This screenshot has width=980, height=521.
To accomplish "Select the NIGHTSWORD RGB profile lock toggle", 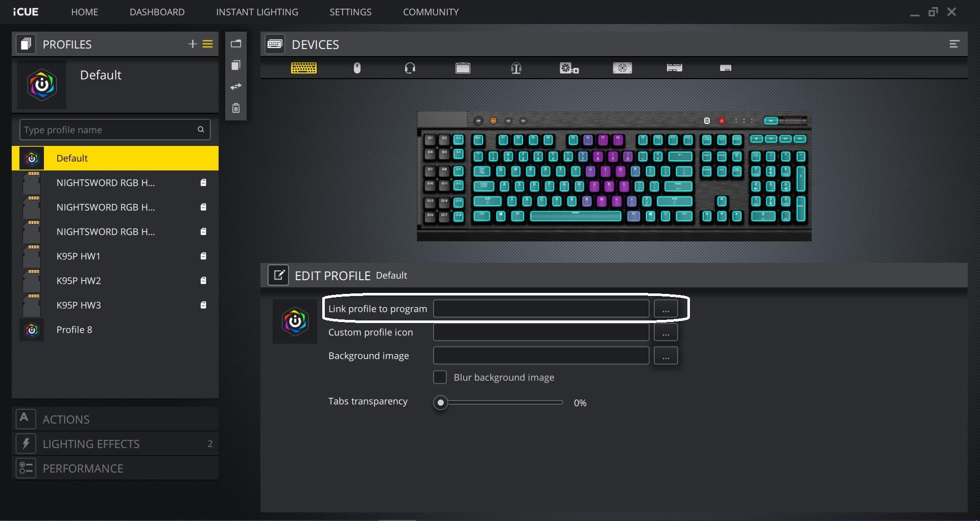I will (x=203, y=182).
